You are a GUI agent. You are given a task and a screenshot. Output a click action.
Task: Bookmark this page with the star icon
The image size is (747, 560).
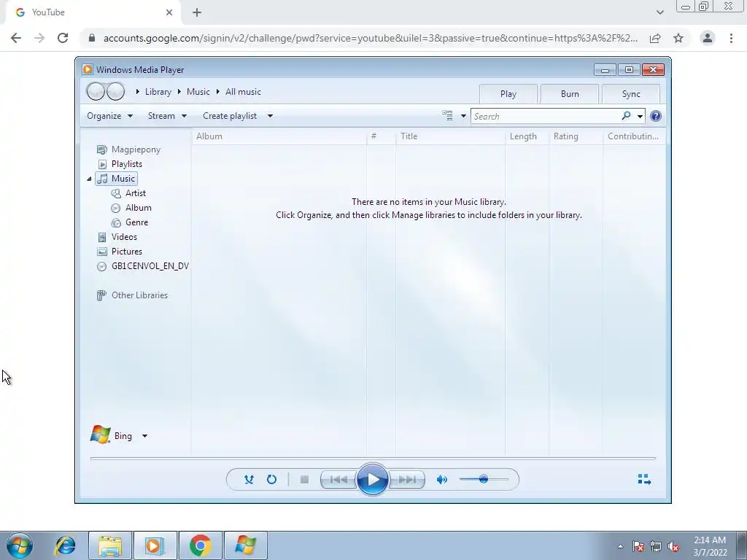coord(678,38)
